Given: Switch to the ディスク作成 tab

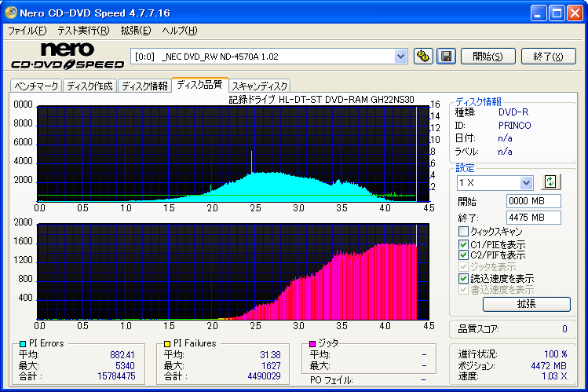Looking at the screenshot, I should click(90, 86).
